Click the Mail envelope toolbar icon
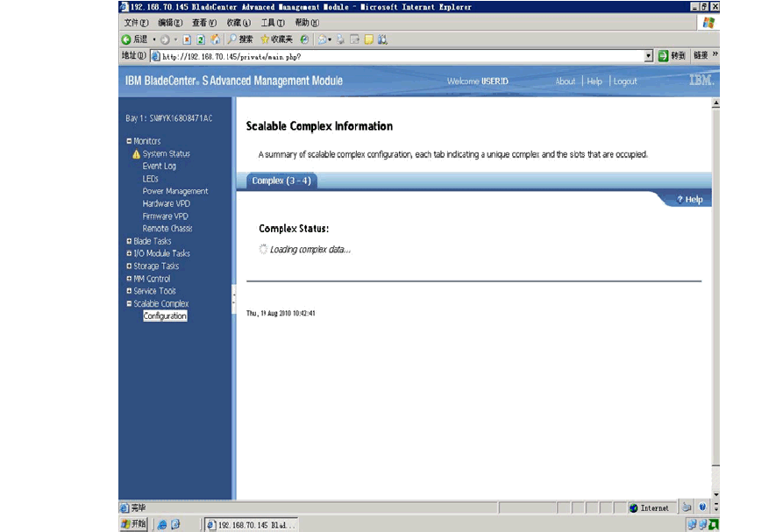This screenshot has height=532, width=783. point(322,39)
